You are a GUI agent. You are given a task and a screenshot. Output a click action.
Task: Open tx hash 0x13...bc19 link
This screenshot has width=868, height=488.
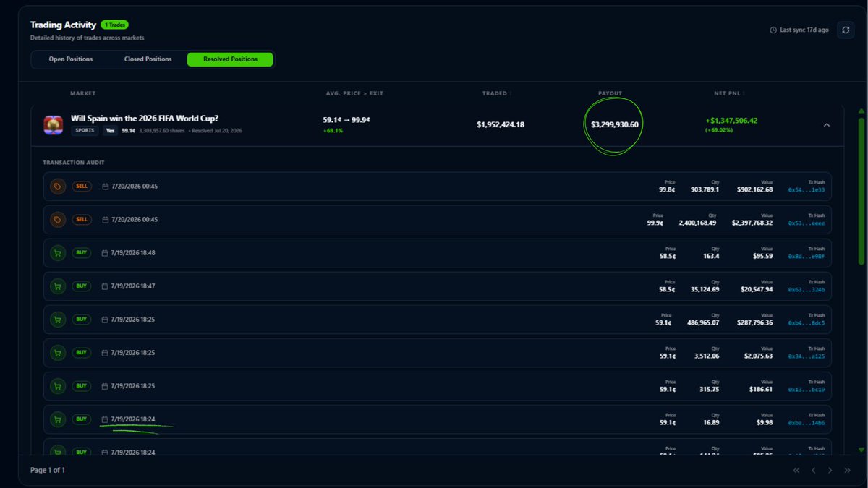[807, 390]
